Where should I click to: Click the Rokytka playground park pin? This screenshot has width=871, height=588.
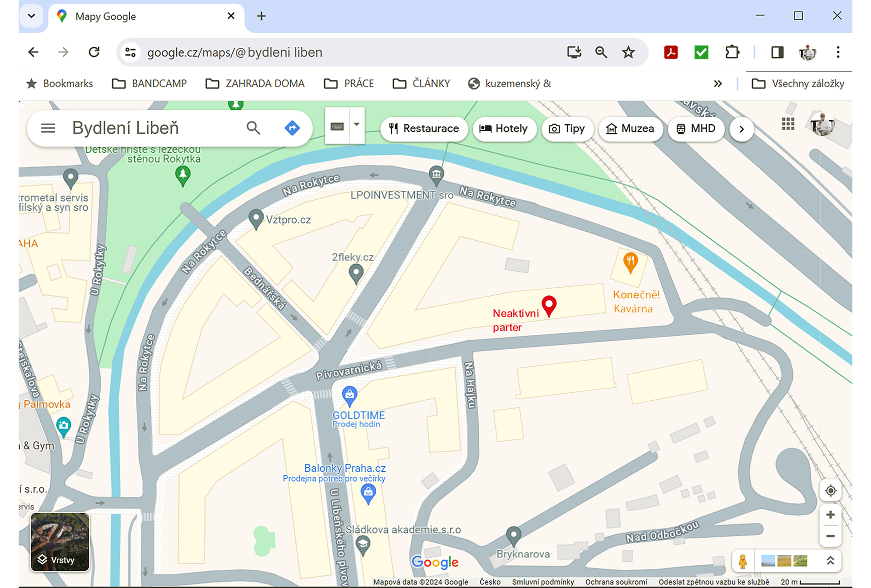(x=183, y=176)
